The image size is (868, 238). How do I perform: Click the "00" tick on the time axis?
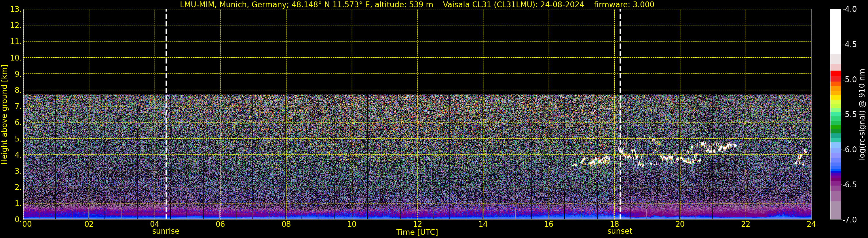click(x=26, y=224)
